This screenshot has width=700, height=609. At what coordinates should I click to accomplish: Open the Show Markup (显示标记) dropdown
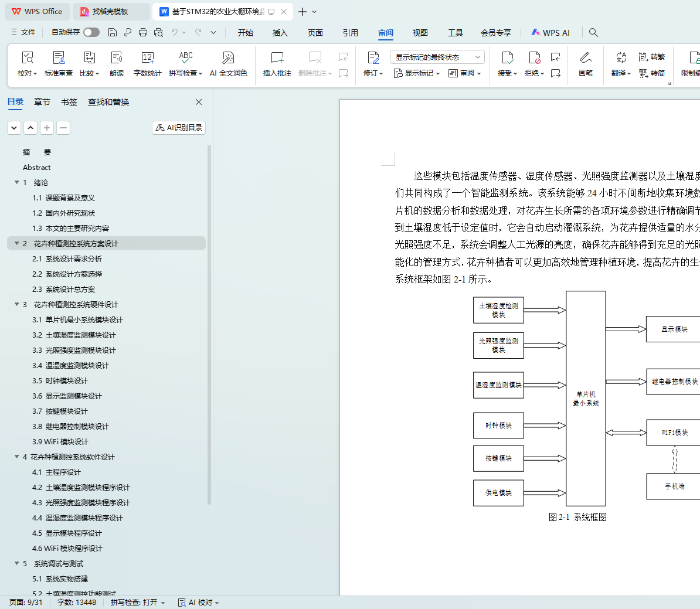coord(417,73)
